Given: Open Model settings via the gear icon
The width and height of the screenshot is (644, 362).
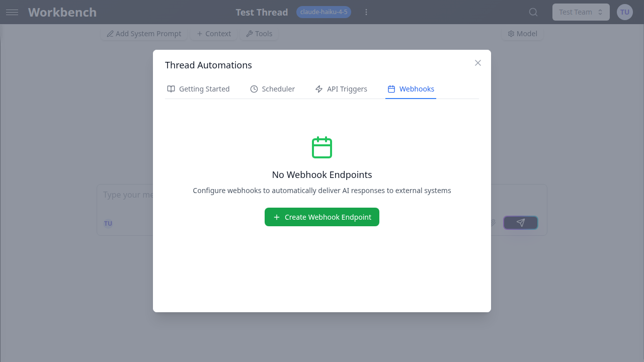Looking at the screenshot, I should [x=522, y=34].
